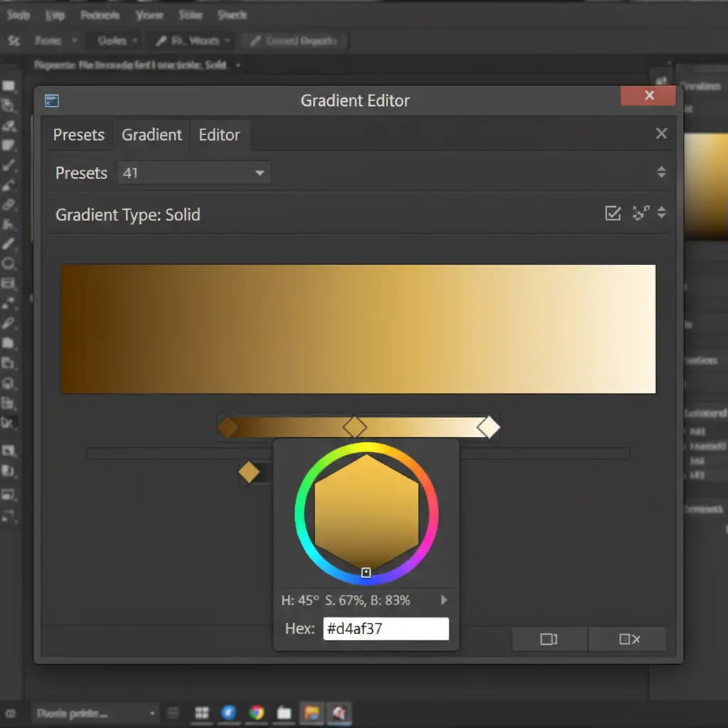Click the checkbox icon beside Gradient Type
The image size is (728, 728).
tap(612, 213)
